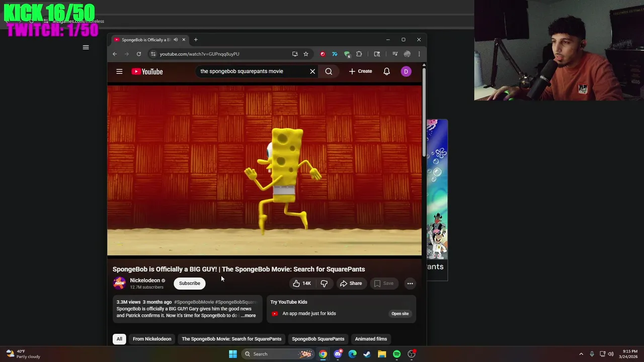Image resolution: width=644 pixels, height=362 pixels.
Task: Open a new Chrome tab
Action: (x=196, y=40)
